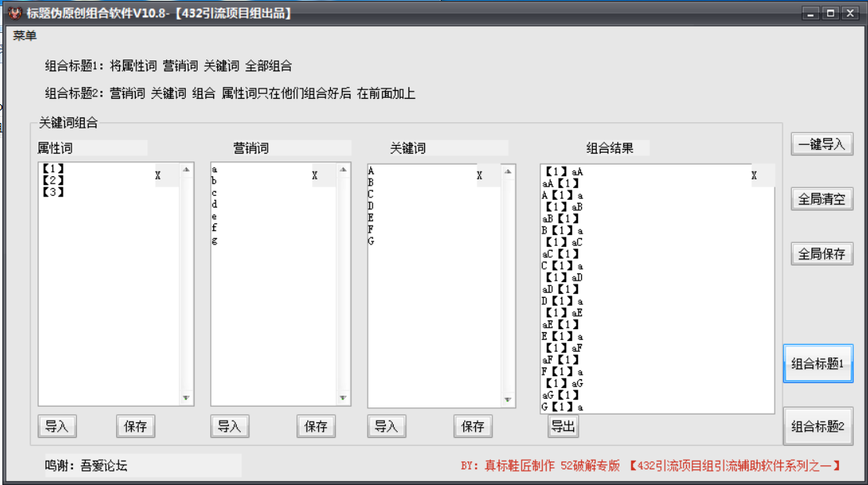Click line 'd' in the 营销词 list
Screen dimensions: 868x485
215,204
